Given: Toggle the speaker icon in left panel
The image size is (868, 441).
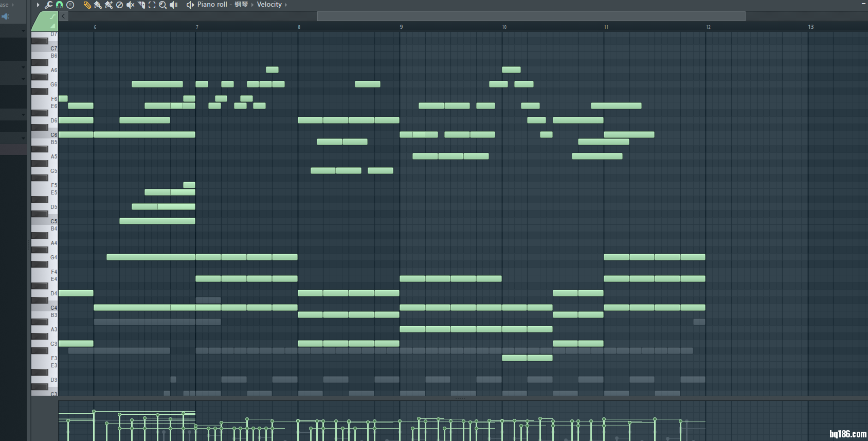Looking at the screenshot, I should coord(6,16).
